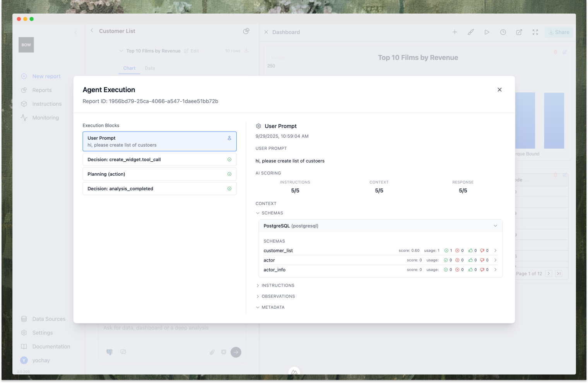The width and height of the screenshot is (588, 383).
Task: Switch to the Data tab
Action: 150,68
